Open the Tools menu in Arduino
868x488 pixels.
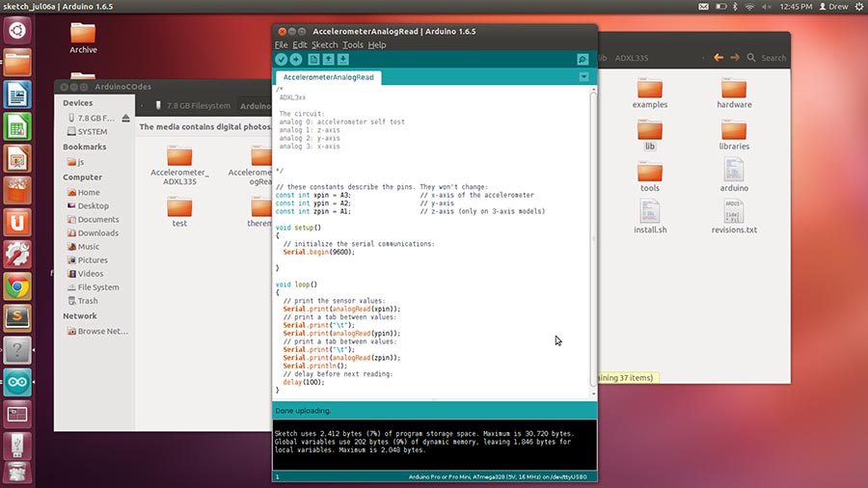click(x=353, y=44)
